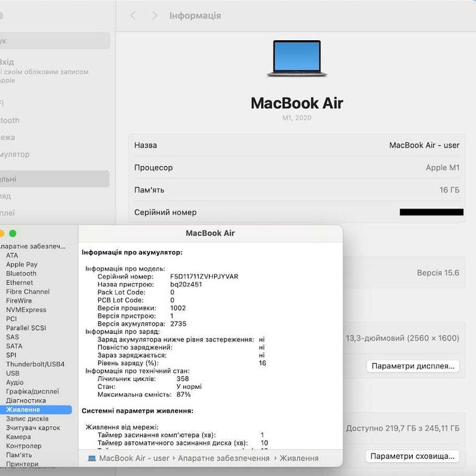Click the maximum capacity value '87%'
Image resolution: width=476 pixels, height=476 pixels.
pyautogui.click(x=184, y=394)
